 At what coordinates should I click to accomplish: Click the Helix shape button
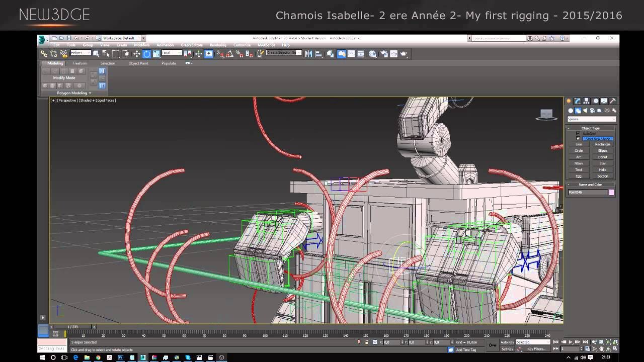pos(602,170)
